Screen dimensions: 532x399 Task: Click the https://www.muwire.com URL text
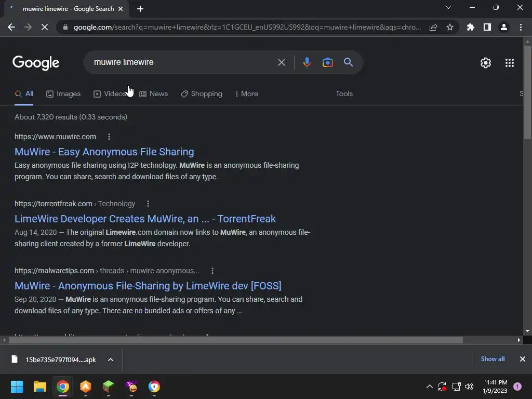click(x=55, y=137)
